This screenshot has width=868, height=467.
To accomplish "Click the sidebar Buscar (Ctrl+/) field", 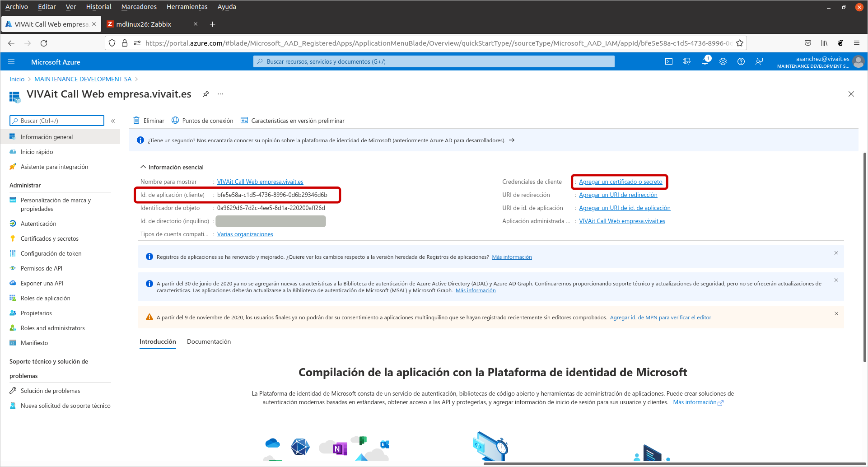I will tap(57, 121).
